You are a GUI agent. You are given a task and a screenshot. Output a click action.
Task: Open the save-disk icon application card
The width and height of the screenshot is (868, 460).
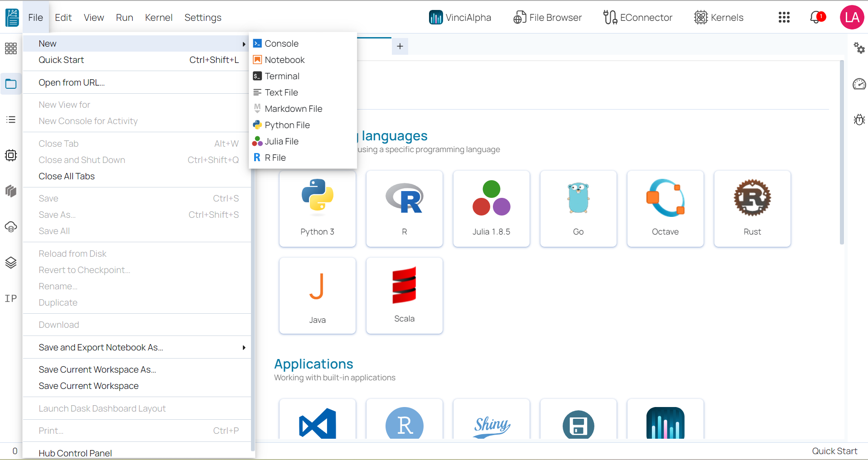point(579,419)
